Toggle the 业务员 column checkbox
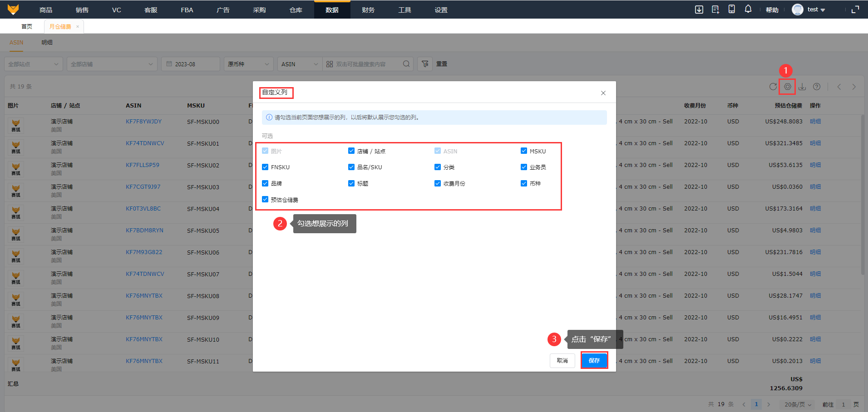The width and height of the screenshot is (868, 412). pos(524,167)
